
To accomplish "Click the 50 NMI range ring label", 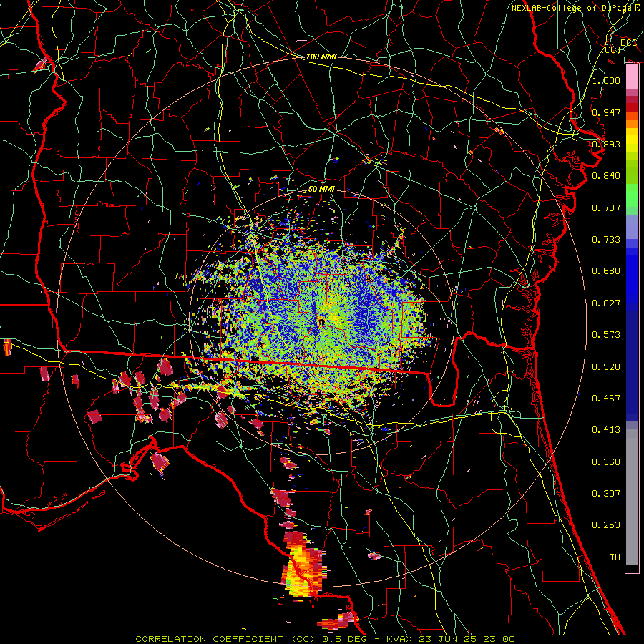I will click(321, 190).
